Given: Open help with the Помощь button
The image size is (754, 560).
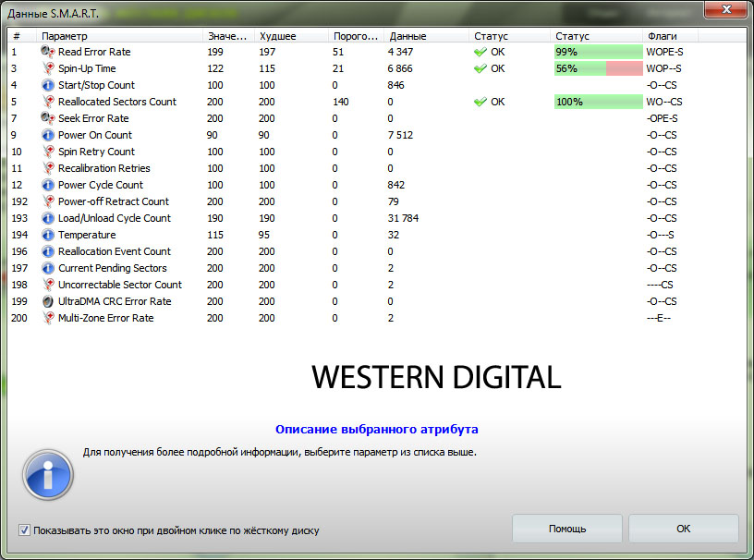Looking at the screenshot, I should 567,529.
